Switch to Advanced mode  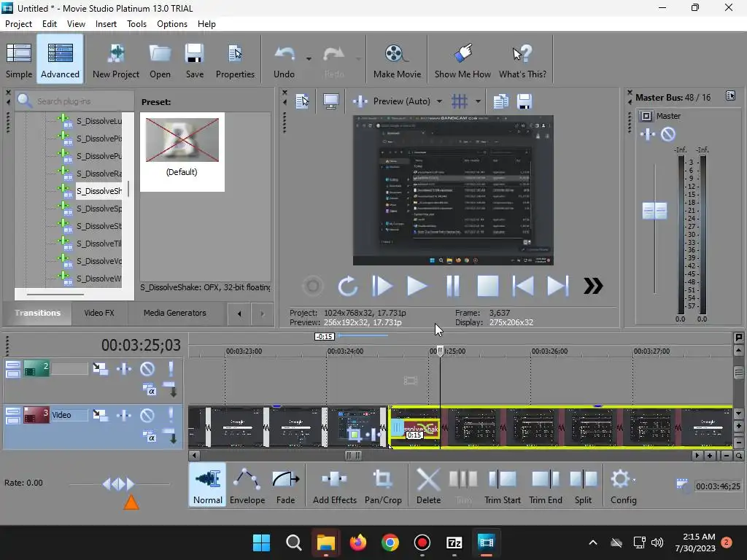click(x=60, y=60)
